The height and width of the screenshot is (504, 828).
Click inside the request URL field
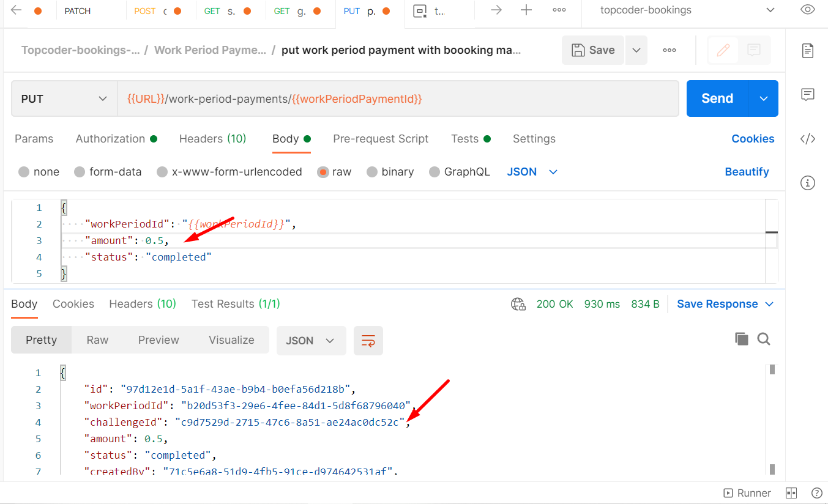tap(398, 98)
